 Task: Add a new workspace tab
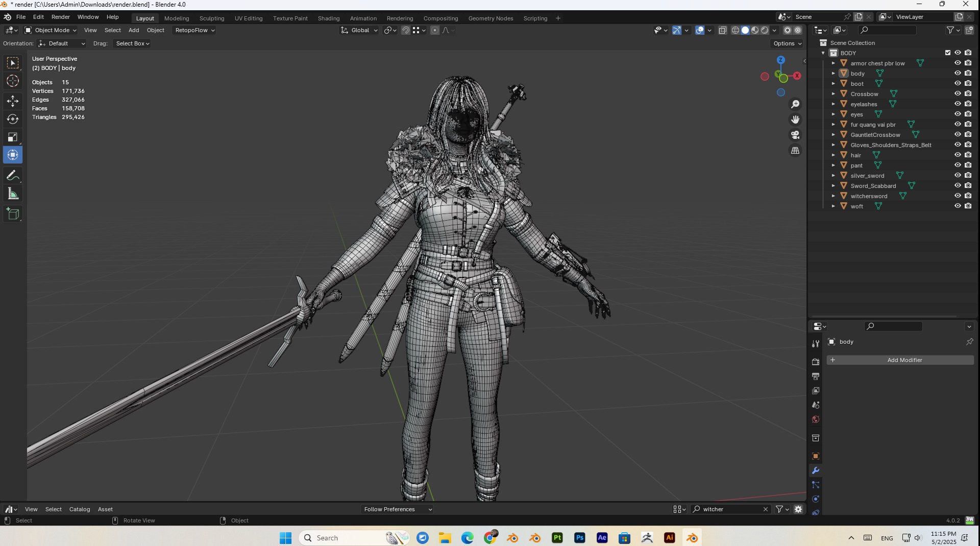click(558, 18)
